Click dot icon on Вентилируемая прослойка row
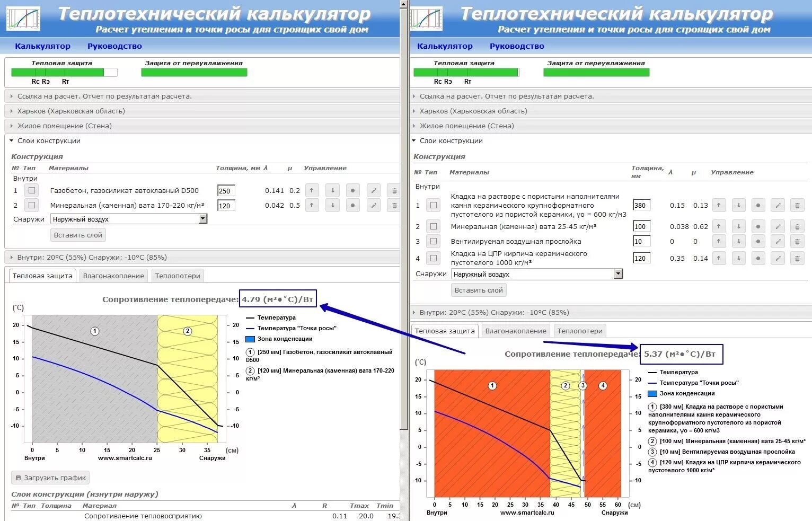The height and width of the screenshot is (521, 812). (758, 241)
